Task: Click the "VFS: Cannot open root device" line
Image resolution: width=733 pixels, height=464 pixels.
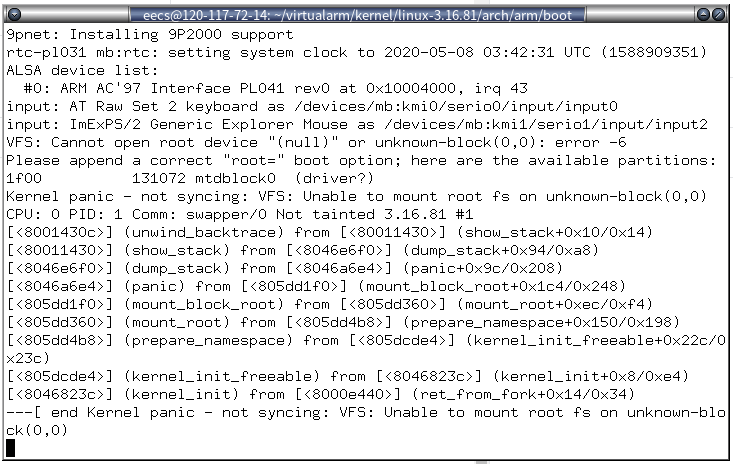Action: tap(316, 142)
